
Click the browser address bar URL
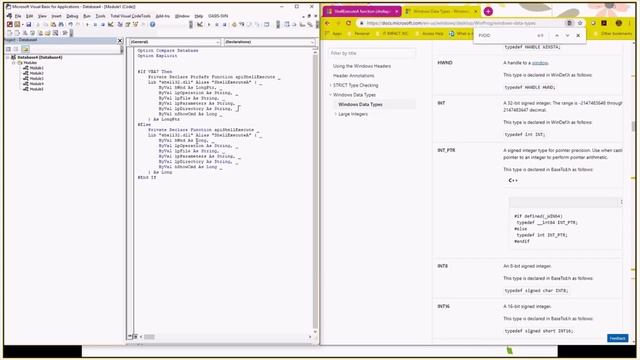tap(451, 23)
